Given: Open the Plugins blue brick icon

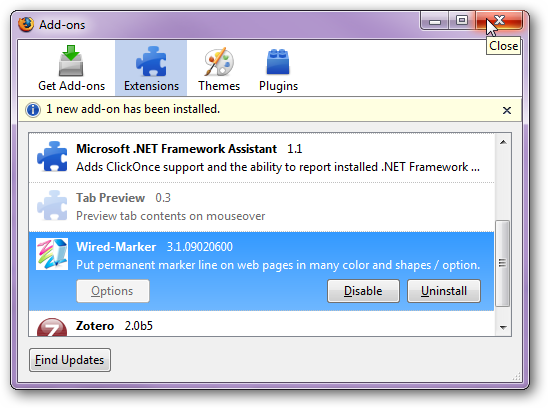Looking at the screenshot, I should [278, 62].
